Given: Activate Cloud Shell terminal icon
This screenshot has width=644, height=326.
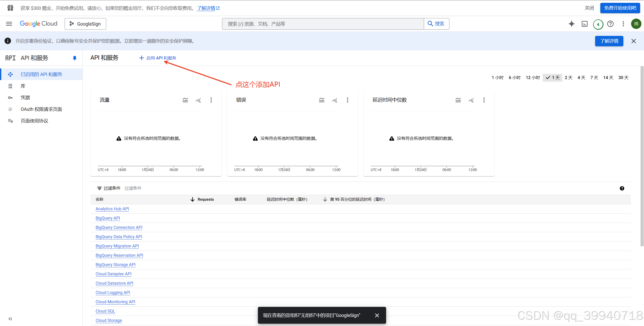Looking at the screenshot, I should (585, 24).
